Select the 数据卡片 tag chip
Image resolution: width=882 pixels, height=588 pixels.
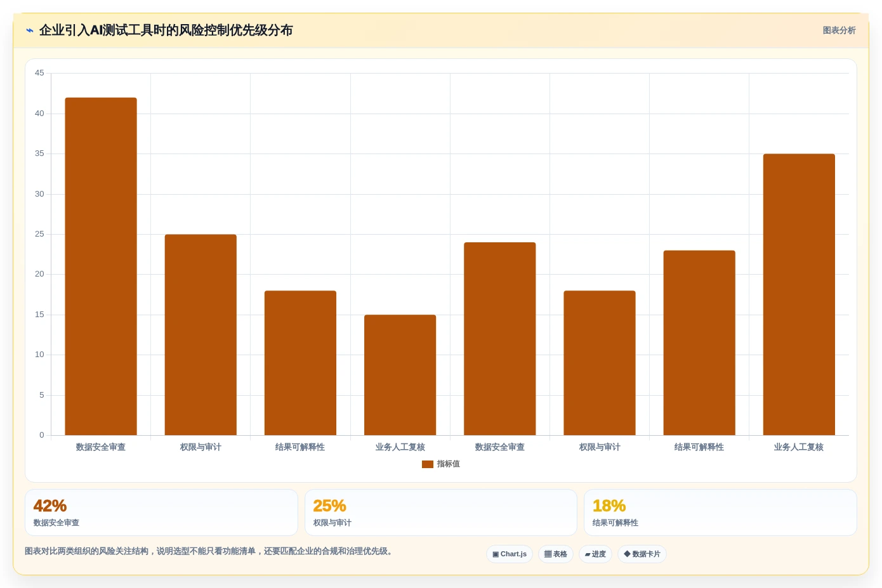pyautogui.click(x=642, y=554)
